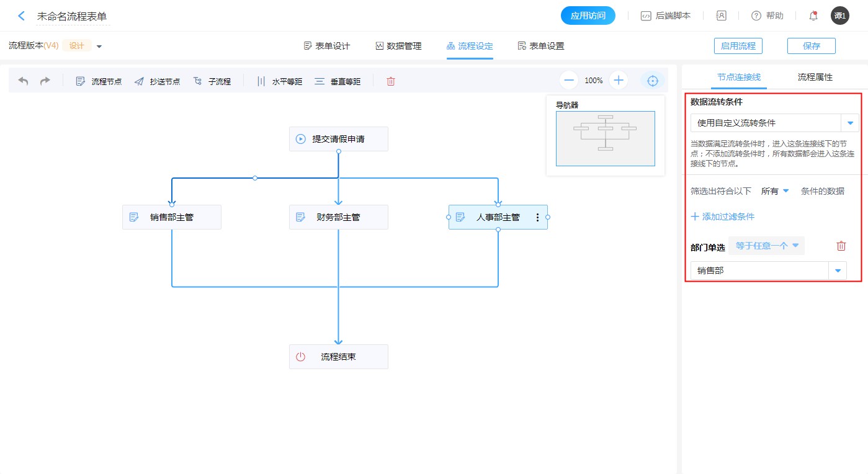The width and height of the screenshot is (868, 474).
Task: Apply 水平等距 horizontal spacing
Action: pyautogui.click(x=279, y=81)
